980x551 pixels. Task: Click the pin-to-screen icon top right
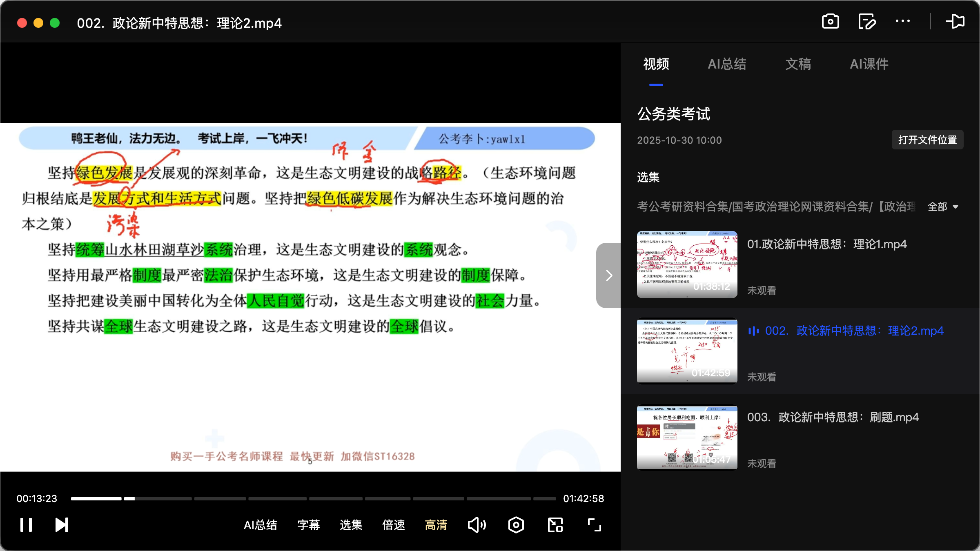[956, 22]
